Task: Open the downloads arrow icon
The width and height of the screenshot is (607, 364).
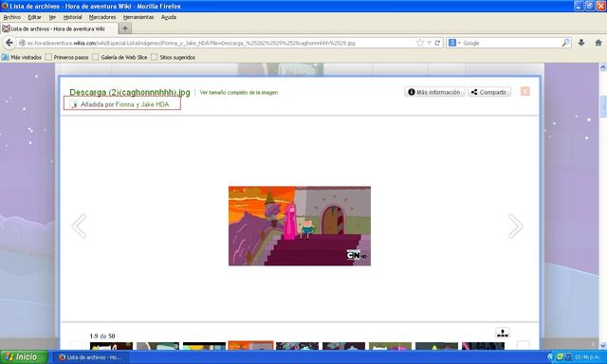Action: 581,43
